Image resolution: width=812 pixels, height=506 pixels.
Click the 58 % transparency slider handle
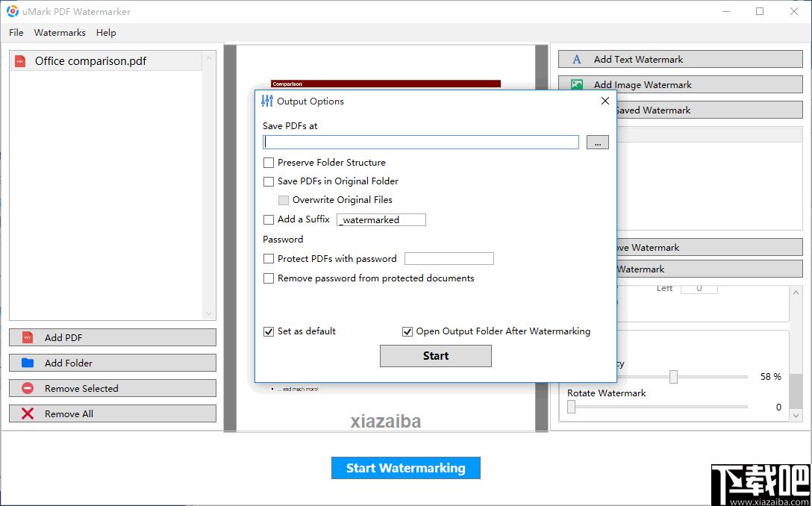click(x=673, y=377)
